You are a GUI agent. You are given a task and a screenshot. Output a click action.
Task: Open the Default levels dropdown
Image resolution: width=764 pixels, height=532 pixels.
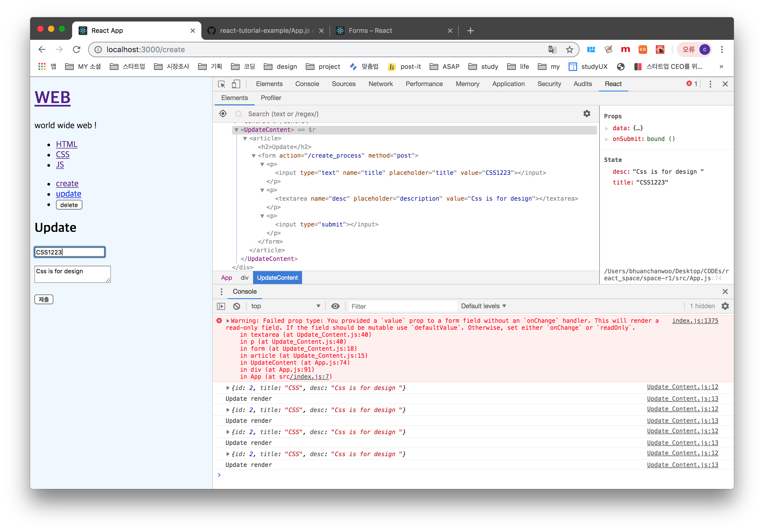tap(483, 306)
